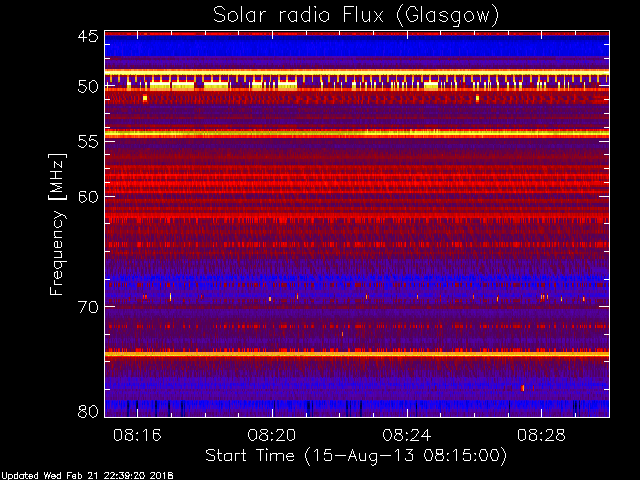Viewport: 640px width, 480px height.
Task: Select the 55 MHz frequency axis label
Action: coord(88,142)
